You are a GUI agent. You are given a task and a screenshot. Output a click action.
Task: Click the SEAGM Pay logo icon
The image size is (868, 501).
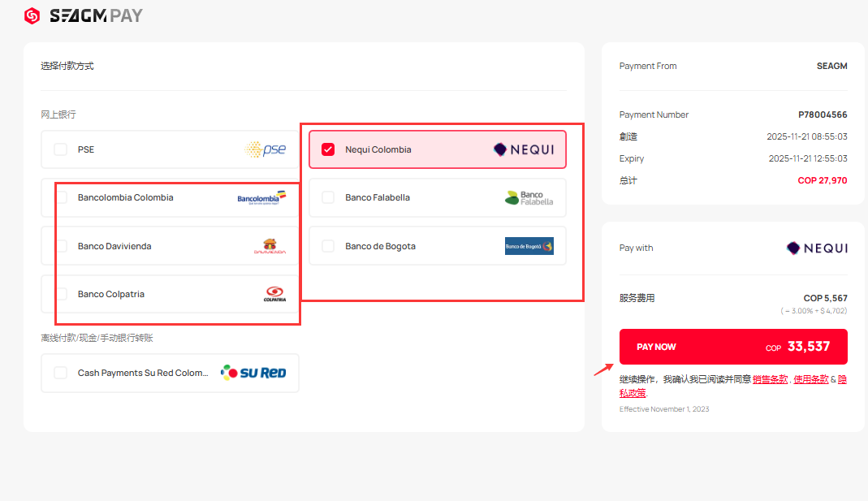[32, 15]
